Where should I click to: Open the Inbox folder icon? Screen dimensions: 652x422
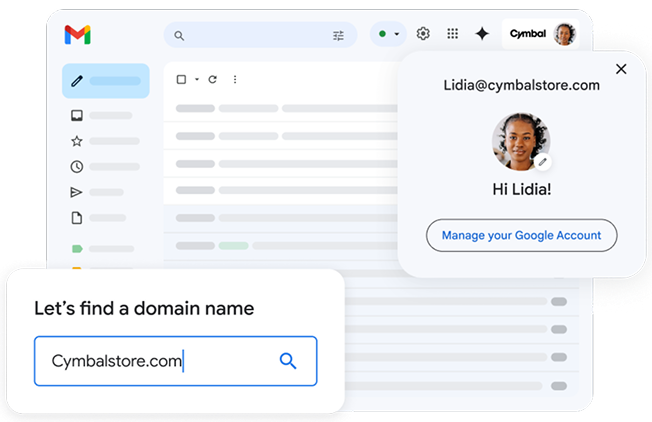tap(77, 115)
